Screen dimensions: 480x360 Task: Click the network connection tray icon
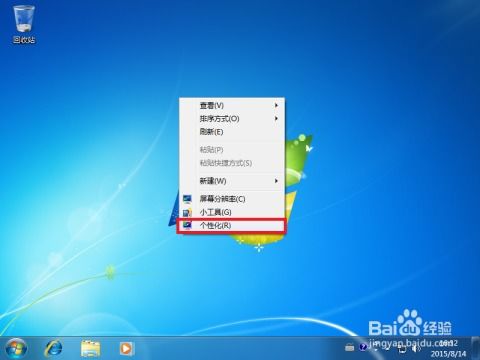(402, 349)
